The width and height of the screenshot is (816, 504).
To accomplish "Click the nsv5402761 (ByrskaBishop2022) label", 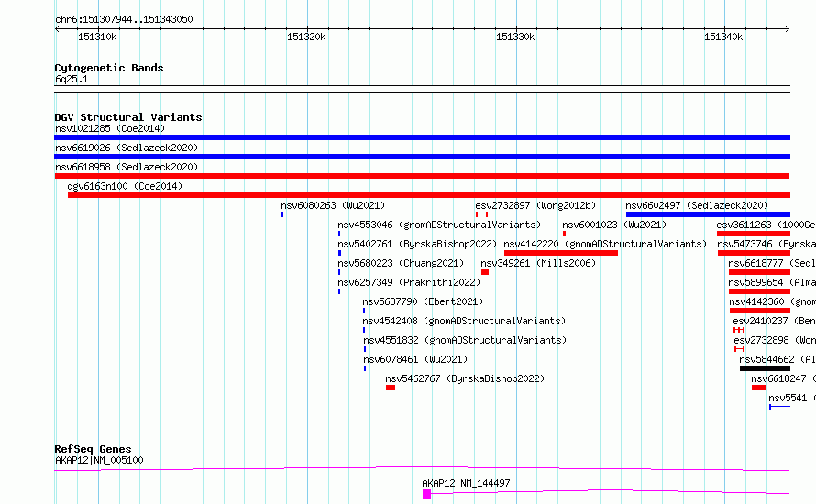I will [417, 244].
